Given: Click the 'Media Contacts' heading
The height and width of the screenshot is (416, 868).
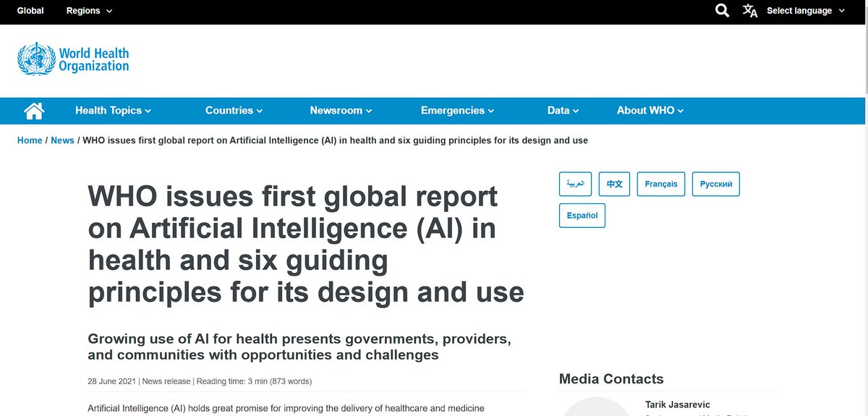Looking at the screenshot, I should 611,379.
